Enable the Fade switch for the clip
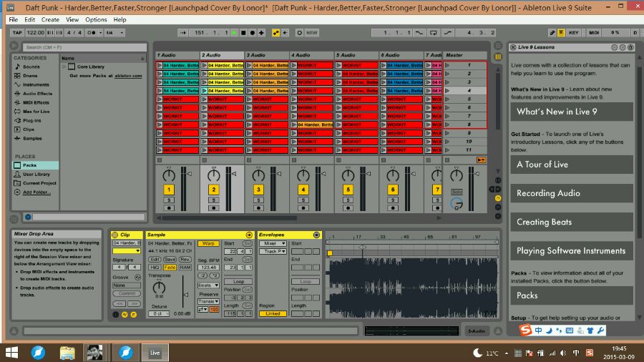This screenshot has width=644, height=362. 170,267
